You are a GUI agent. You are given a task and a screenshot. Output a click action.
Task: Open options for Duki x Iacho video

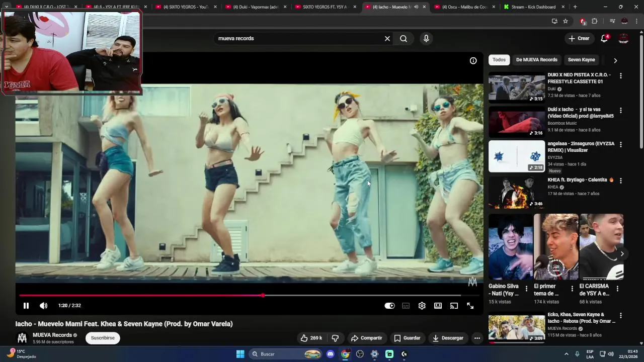tap(620, 110)
